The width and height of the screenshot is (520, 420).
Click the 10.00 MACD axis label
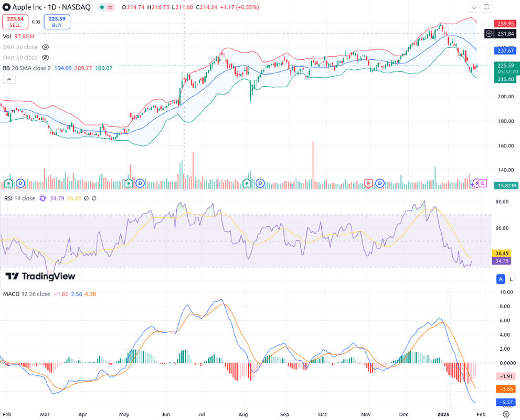pyautogui.click(x=506, y=292)
